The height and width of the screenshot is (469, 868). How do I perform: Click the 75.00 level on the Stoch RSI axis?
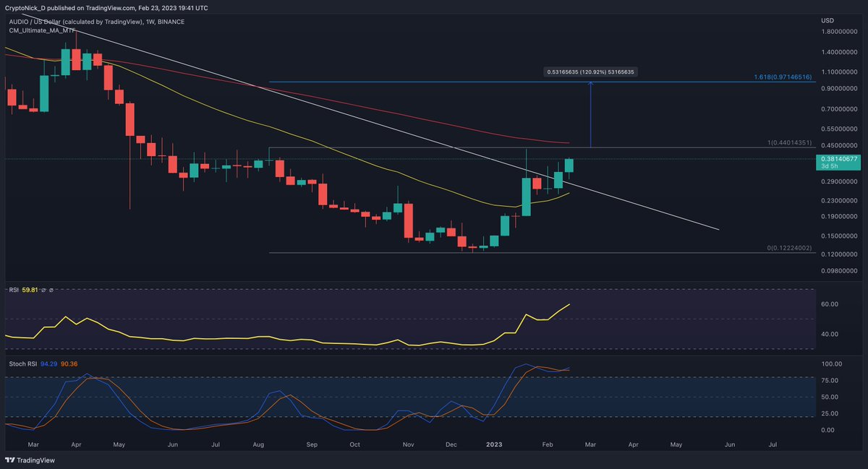tap(829, 380)
